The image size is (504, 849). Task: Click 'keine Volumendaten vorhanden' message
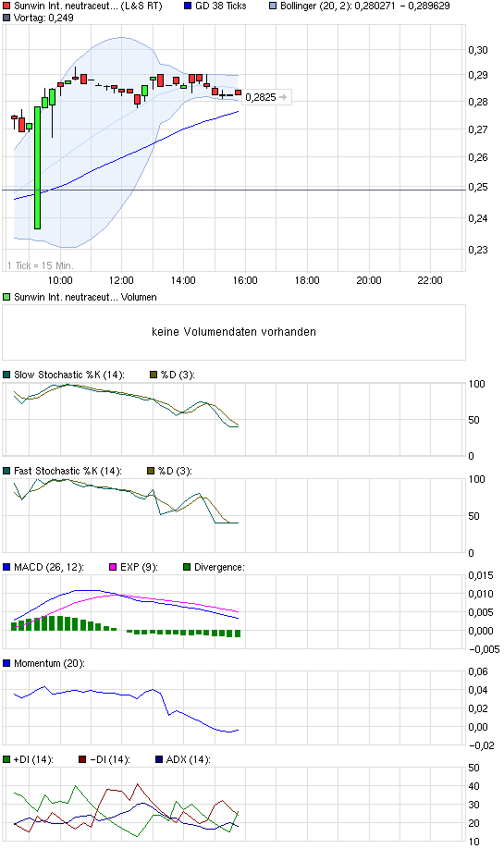(x=234, y=332)
